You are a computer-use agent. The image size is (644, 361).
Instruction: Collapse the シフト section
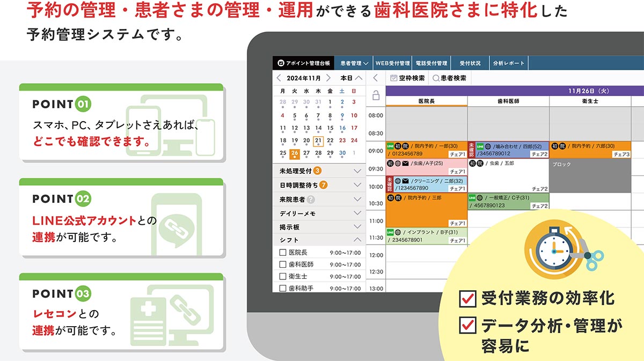click(358, 240)
